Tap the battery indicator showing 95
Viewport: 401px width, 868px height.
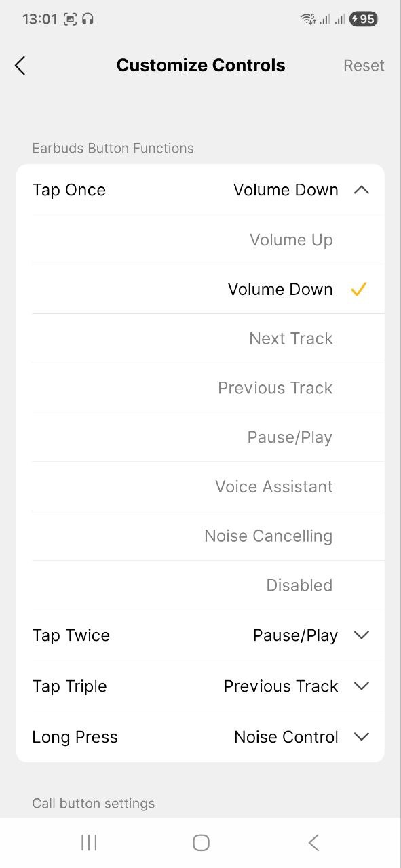[363, 19]
